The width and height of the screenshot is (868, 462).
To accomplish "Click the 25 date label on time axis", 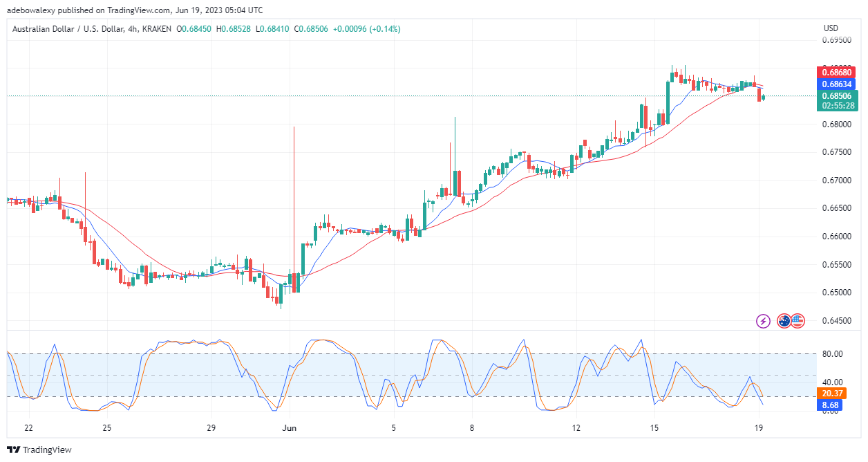I will [106, 428].
